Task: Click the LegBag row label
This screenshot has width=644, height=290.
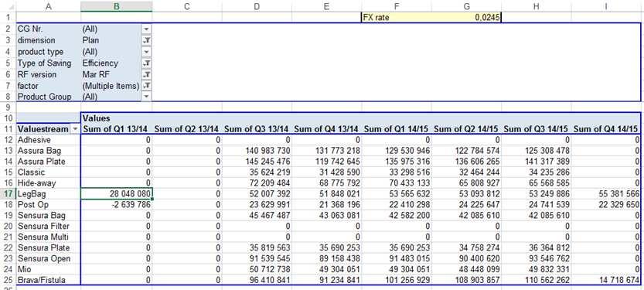Action: 49,194
